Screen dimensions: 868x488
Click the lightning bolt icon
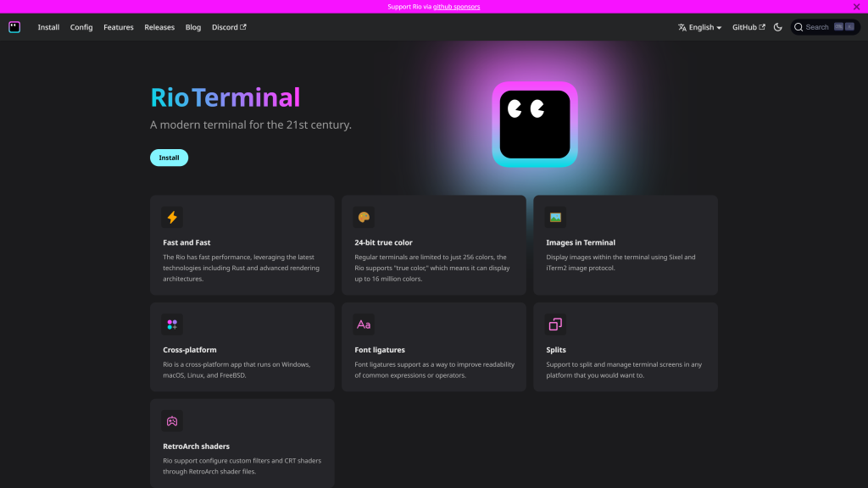[172, 218]
